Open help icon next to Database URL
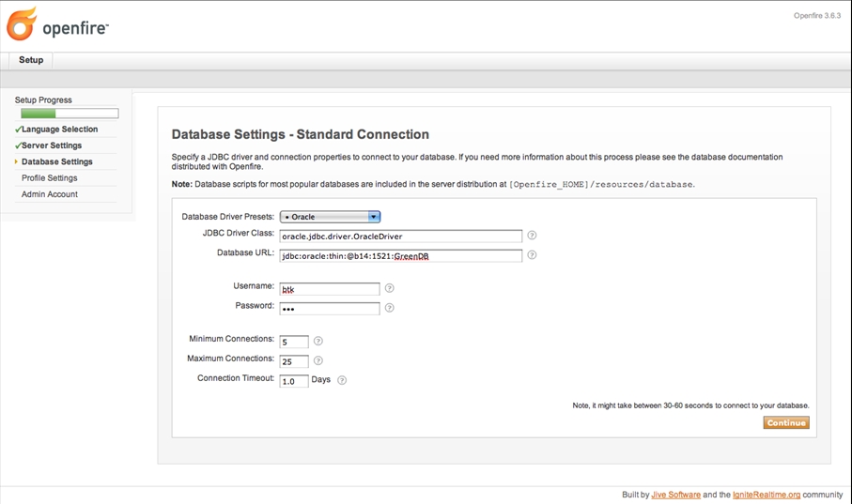Screen dimensions: 852x504 point(532,254)
